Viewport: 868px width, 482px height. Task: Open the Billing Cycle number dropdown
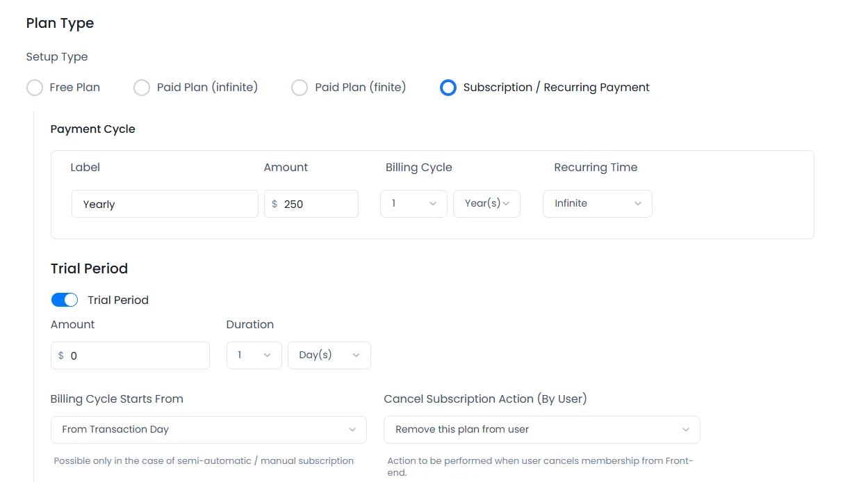click(413, 203)
